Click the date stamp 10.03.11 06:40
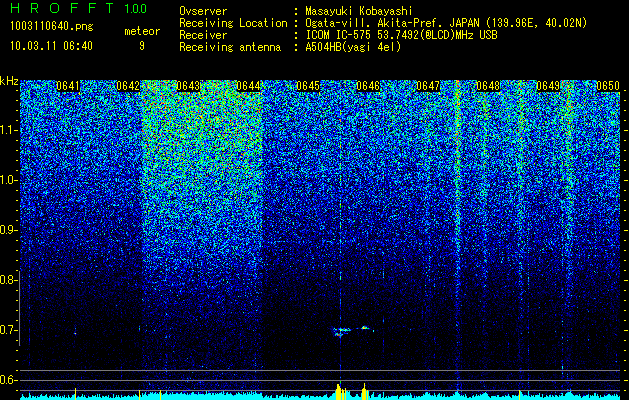629x400 pixels. click(x=51, y=46)
